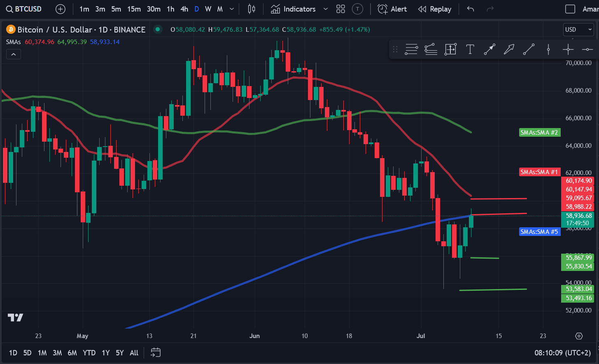The image size is (599, 364).
Task: Add symbol with the plus circle icon
Action: point(61,9)
